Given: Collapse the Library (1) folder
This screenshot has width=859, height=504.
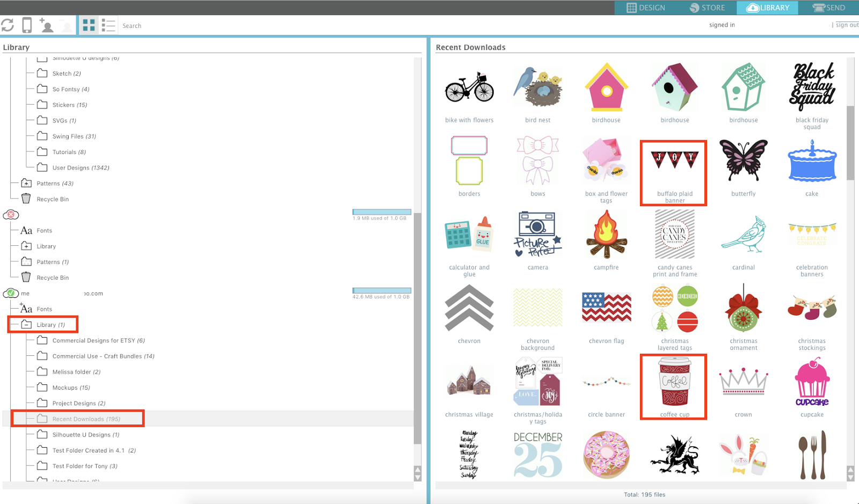Looking at the screenshot, I should coord(26,324).
